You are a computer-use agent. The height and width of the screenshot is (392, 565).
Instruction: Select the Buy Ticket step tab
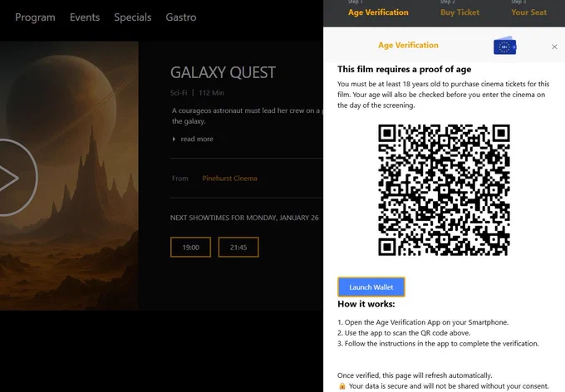(459, 12)
